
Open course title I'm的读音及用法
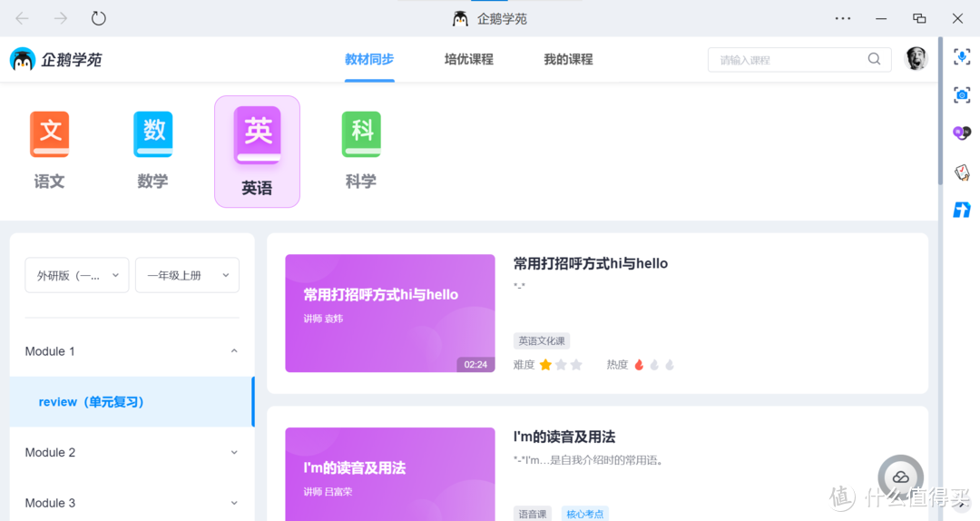coord(564,437)
